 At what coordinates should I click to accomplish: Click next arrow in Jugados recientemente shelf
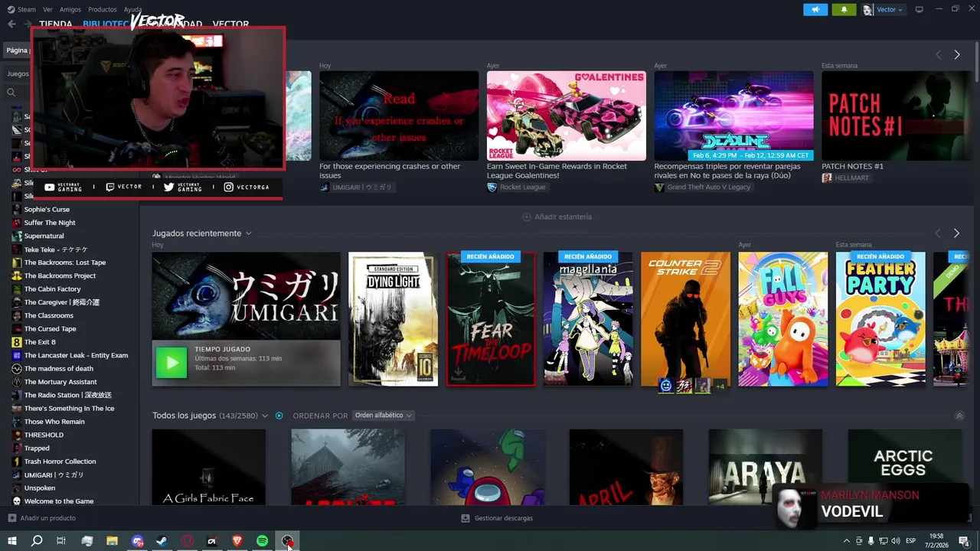[x=956, y=233]
